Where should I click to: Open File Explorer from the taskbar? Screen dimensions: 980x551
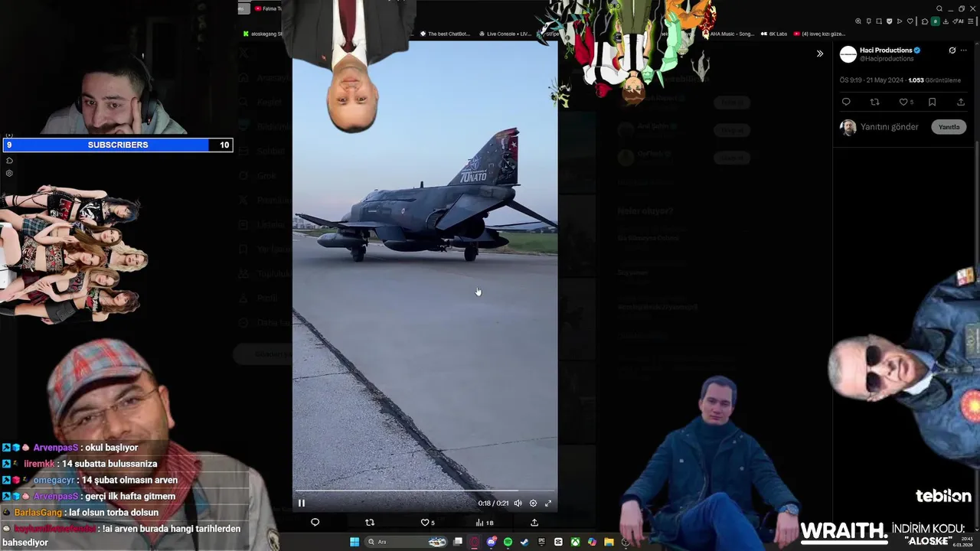[609, 542]
